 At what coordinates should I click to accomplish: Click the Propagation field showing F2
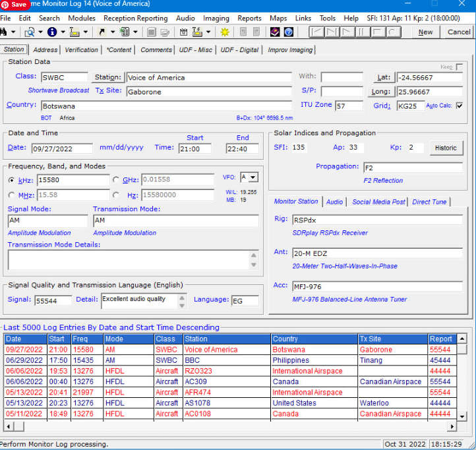(413, 168)
